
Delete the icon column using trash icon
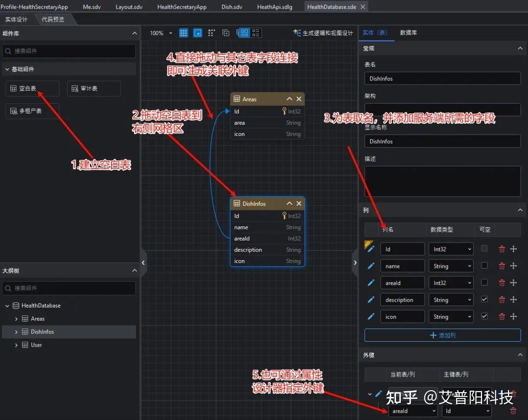point(502,316)
